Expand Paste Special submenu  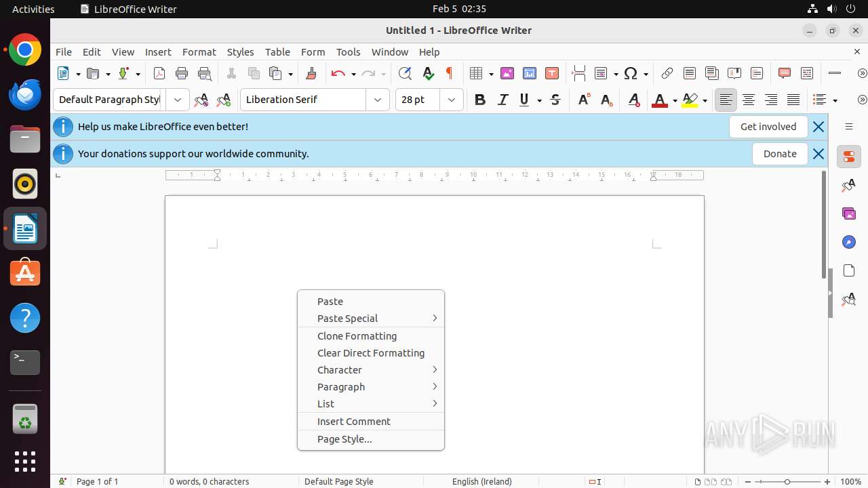tap(371, 319)
